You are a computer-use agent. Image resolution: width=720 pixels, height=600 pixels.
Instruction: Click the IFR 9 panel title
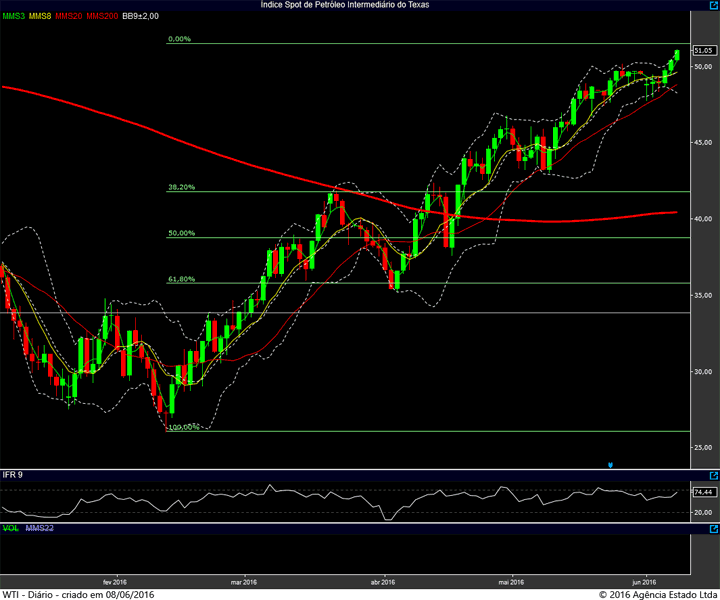(x=12, y=475)
